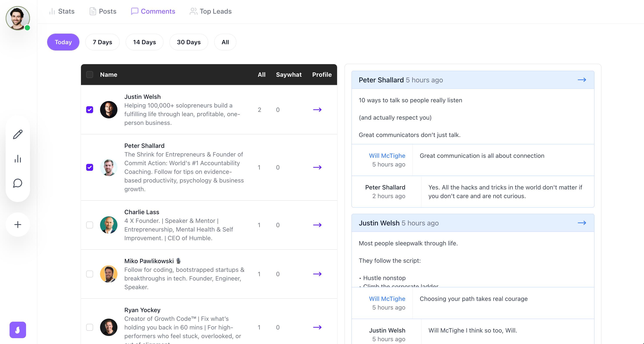
Task: Open Justin Welsh's profile via the arrow icon
Action: click(x=318, y=110)
